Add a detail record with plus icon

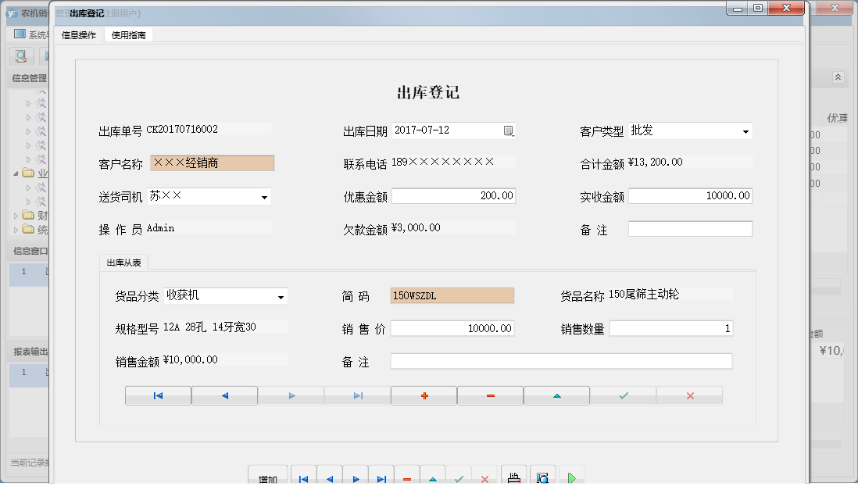(x=424, y=395)
